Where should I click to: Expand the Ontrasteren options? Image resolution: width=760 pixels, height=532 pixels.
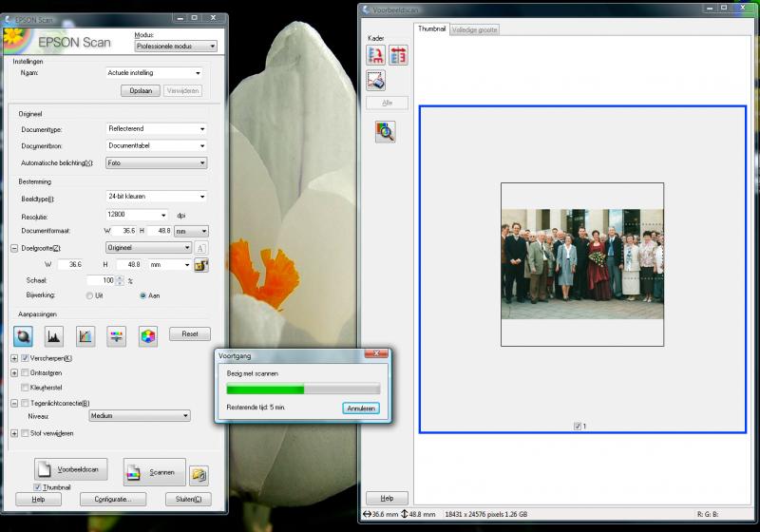click(14, 373)
